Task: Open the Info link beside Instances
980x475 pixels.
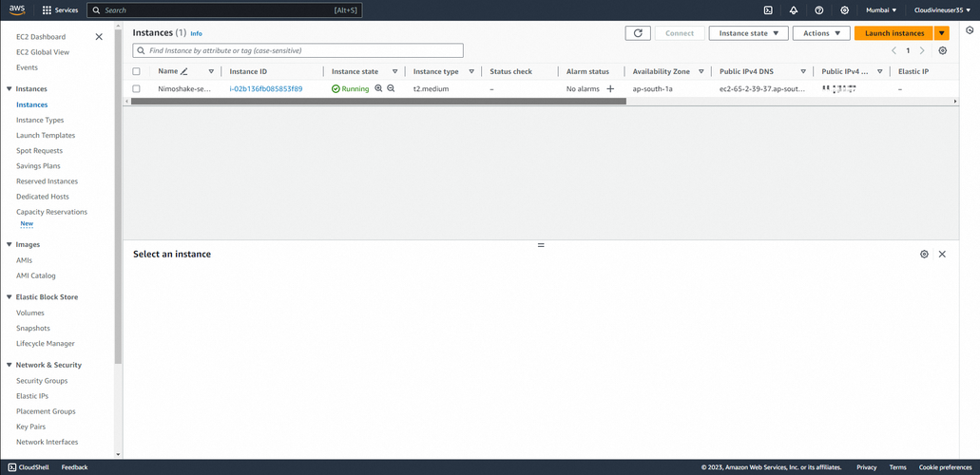Action: coord(196,34)
